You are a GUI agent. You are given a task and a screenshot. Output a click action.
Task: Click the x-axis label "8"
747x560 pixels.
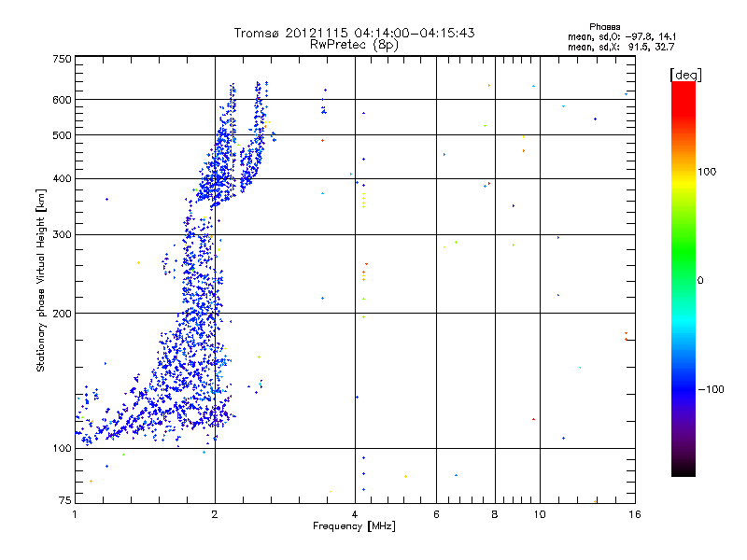click(x=495, y=514)
